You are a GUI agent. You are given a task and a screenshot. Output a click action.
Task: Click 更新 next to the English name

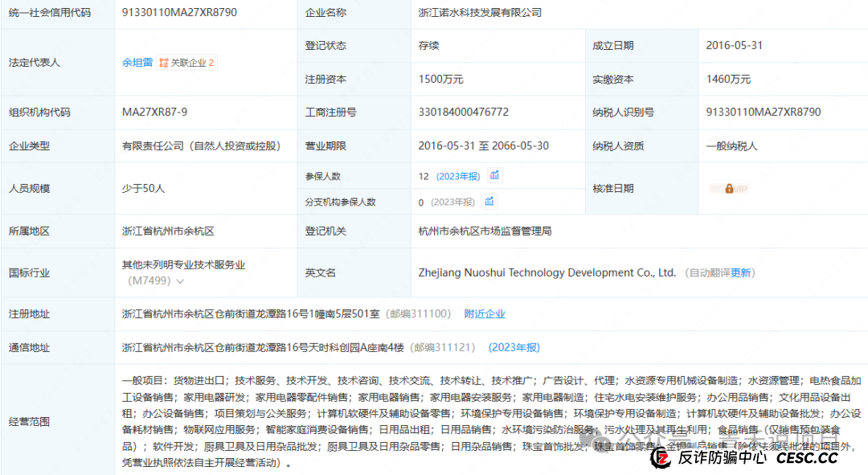point(742,273)
